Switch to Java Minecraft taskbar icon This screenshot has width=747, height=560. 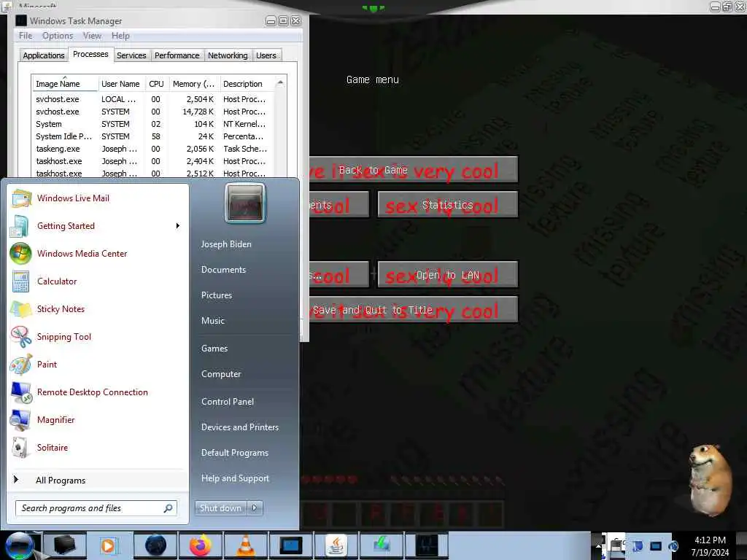tap(336, 545)
